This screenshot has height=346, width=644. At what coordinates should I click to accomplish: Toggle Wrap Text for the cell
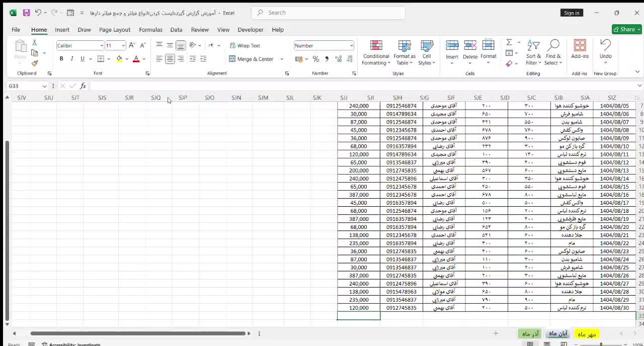click(x=245, y=45)
